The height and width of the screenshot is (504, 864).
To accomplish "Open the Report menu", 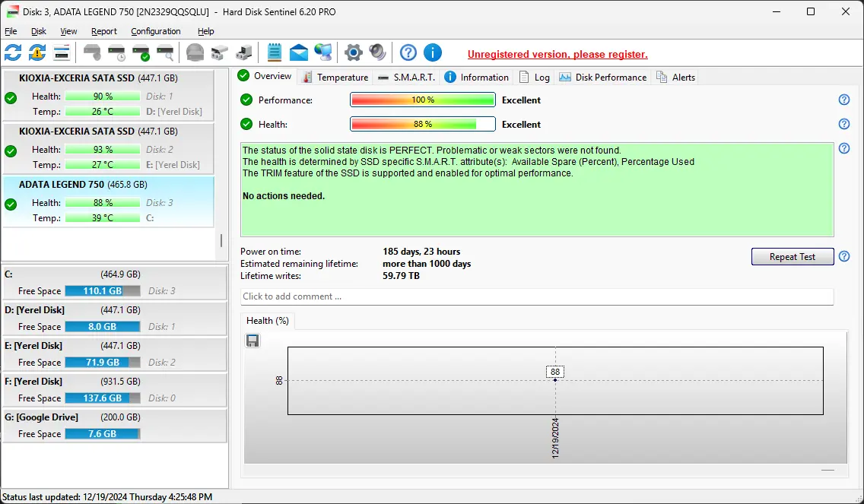I will point(104,31).
